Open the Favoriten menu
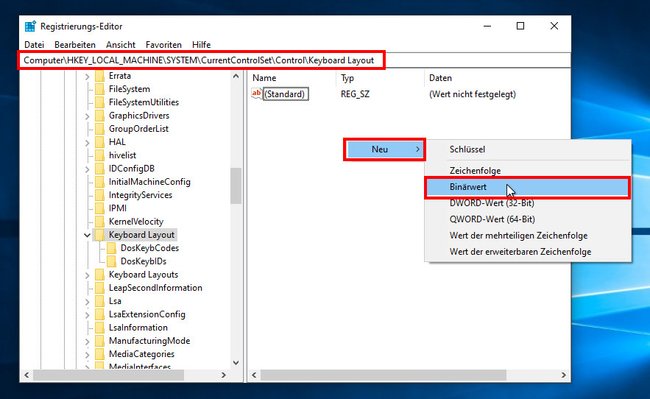The height and width of the screenshot is (399, 650). (x=163, y=44)
